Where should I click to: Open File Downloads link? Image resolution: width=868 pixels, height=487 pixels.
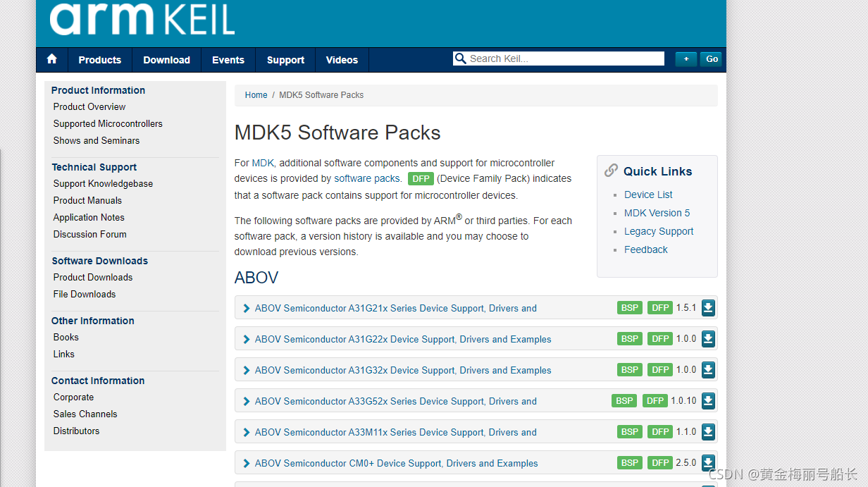pyautogui.click(x=85, y=294)
